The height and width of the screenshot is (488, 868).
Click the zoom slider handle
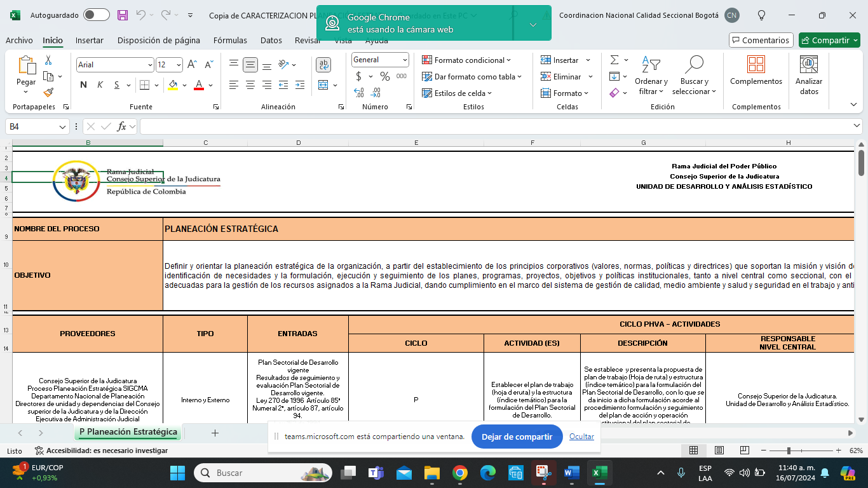coord(789,451)
